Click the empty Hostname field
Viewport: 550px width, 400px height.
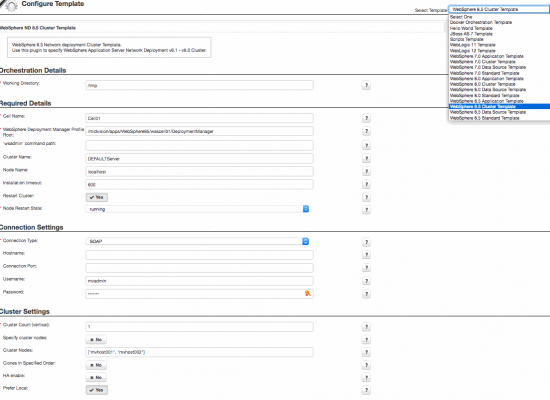coord(199,255)
